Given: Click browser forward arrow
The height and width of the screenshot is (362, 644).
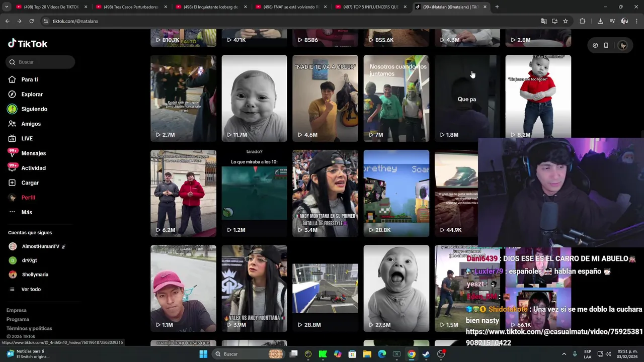Looking at the screenshot, I should pos(19,21).
